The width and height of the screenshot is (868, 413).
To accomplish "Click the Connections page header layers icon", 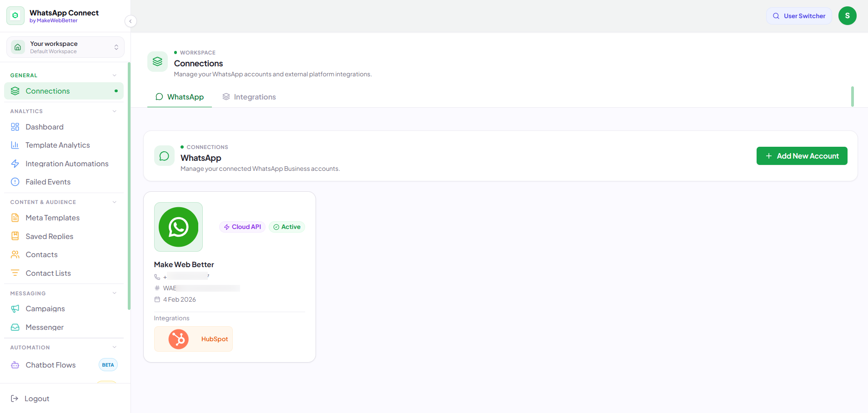I will [x=157, y=61].
